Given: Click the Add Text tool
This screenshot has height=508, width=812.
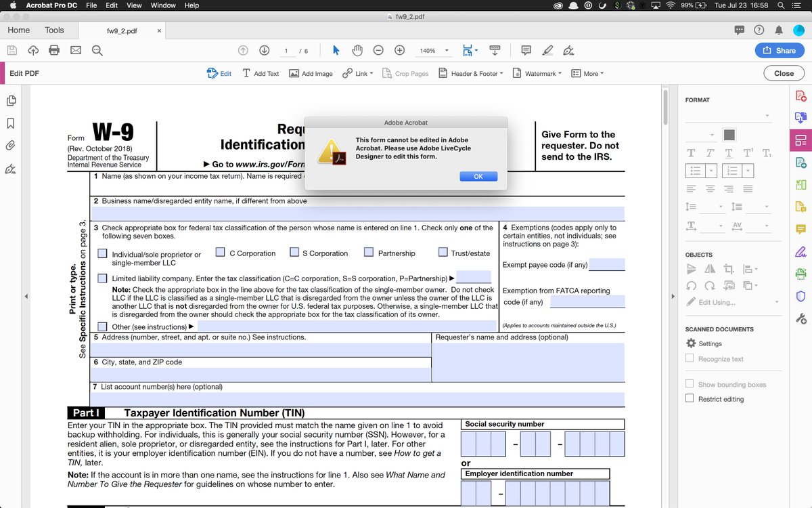Looking at the screenshot, I should click(x=261, y=73).
